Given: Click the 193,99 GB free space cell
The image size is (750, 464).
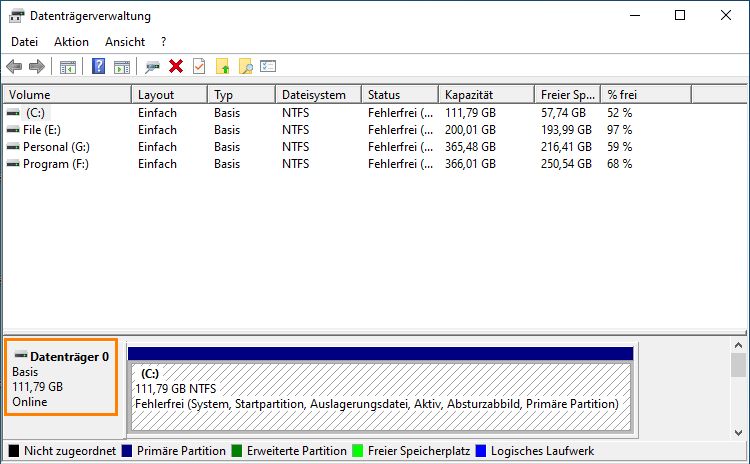Looking at the screenshot, I should (566, 130).
